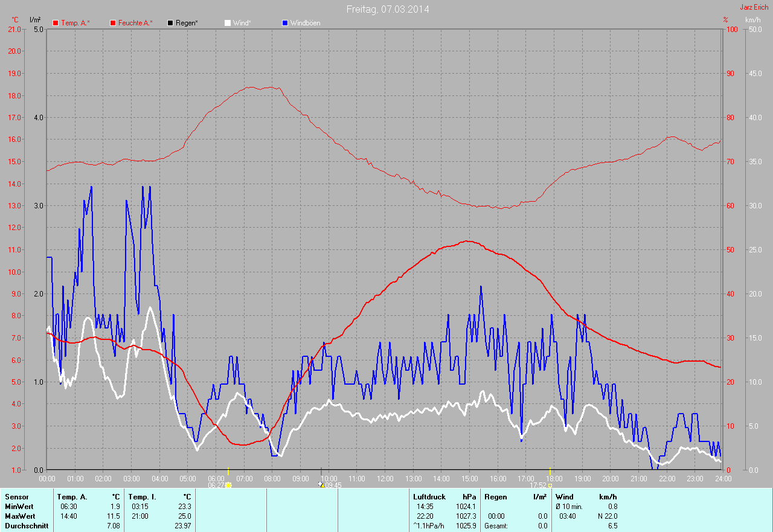Click the indoor minimum time "03:15"

pos(140,507)
